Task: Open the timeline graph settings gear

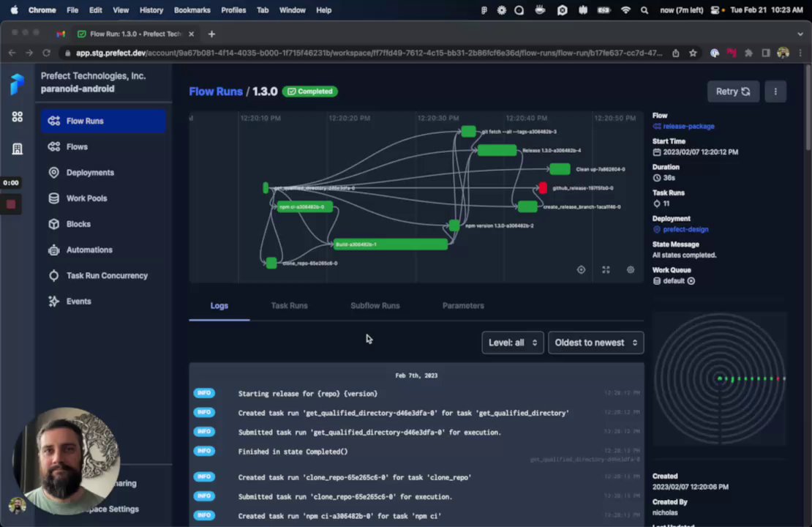Action: pyautogui.click(x=631, y=269)
